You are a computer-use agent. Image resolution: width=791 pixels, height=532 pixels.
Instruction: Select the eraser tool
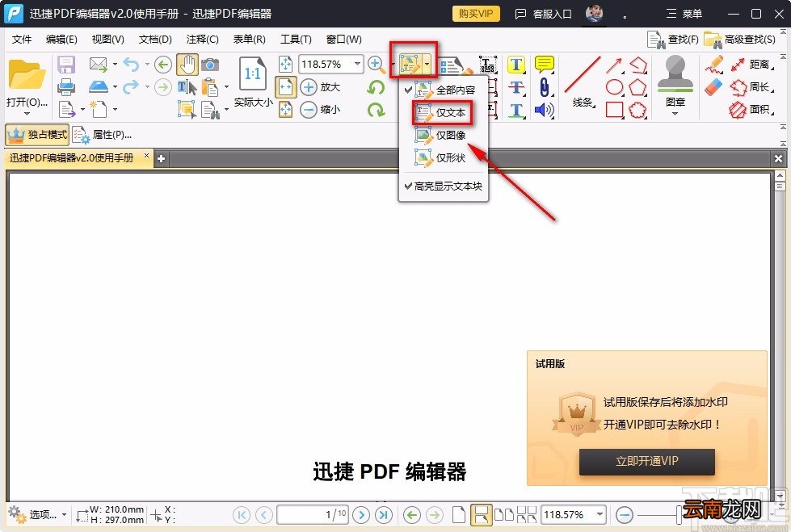(713, 87)
